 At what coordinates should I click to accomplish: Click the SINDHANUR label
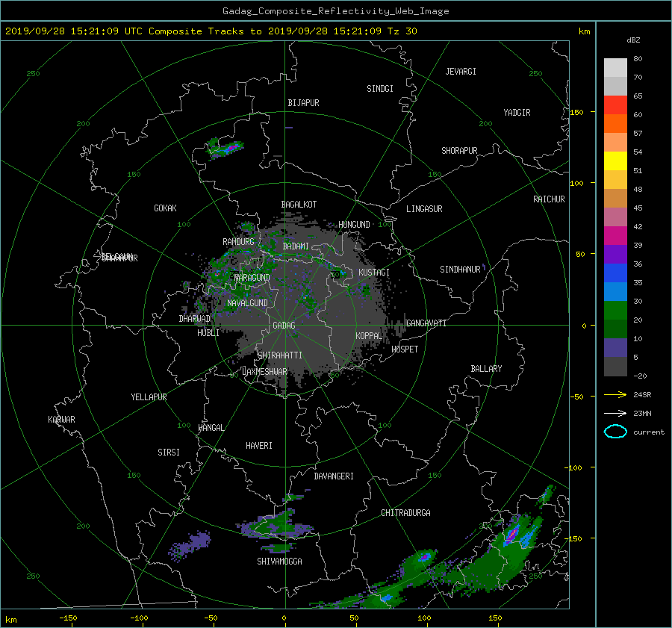(460, 270)
